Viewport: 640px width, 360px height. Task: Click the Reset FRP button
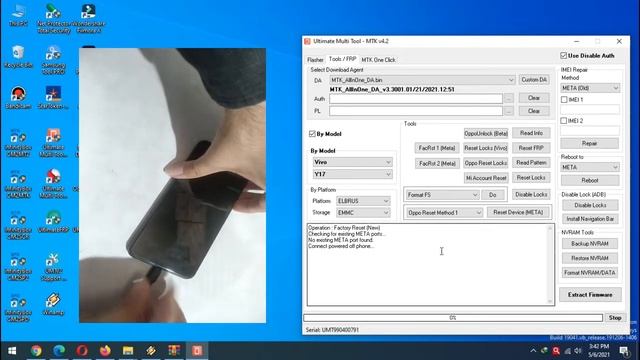(x=531, y=148)
